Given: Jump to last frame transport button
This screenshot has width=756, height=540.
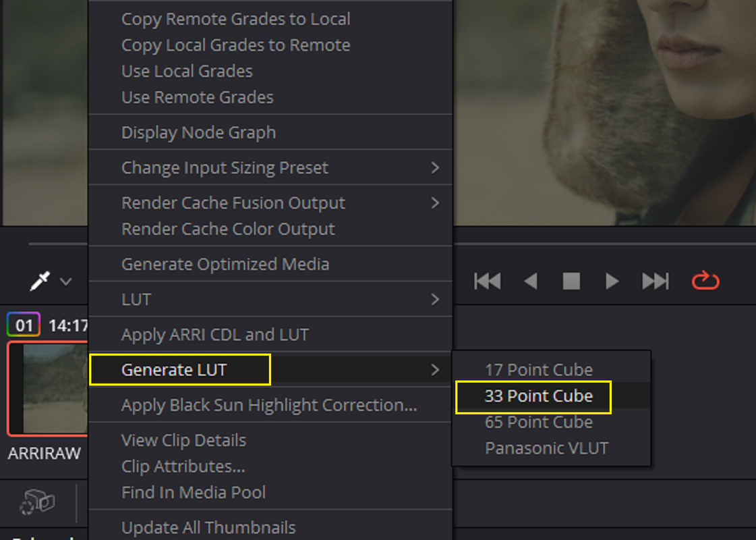Looking at the screenshot, I should tap(656, 281).
